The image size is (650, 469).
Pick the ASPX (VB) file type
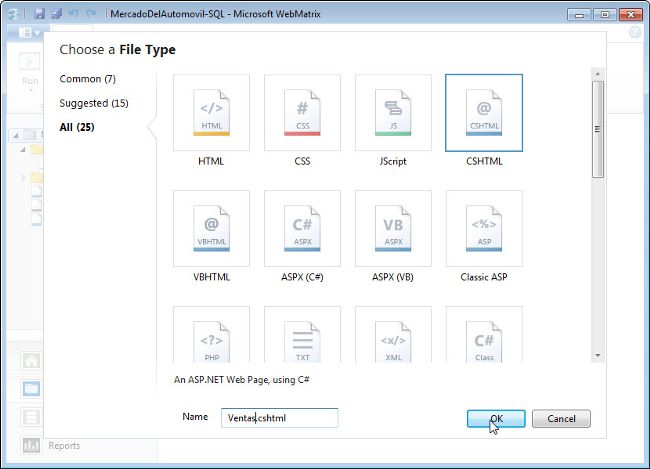click(393, 228)
